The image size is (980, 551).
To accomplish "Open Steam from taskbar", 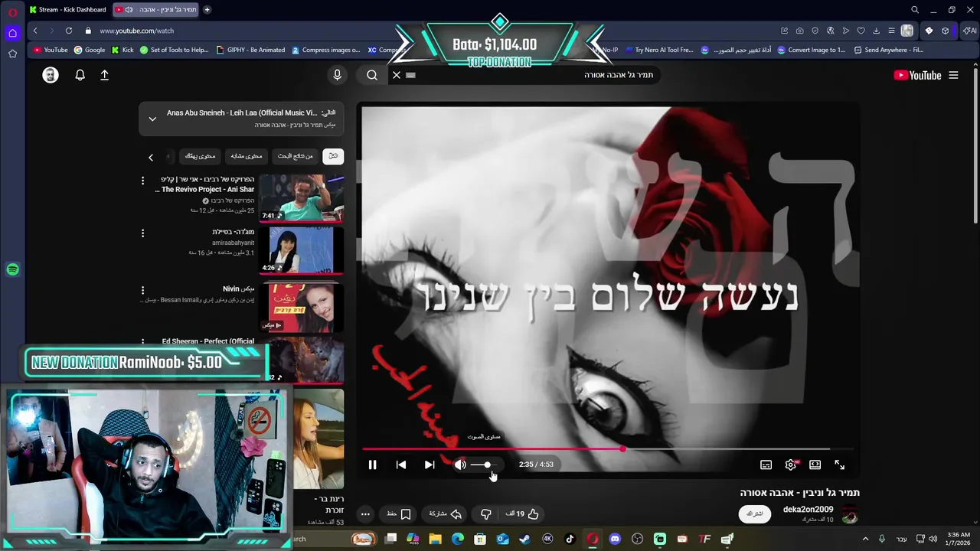I will point(524,539).
